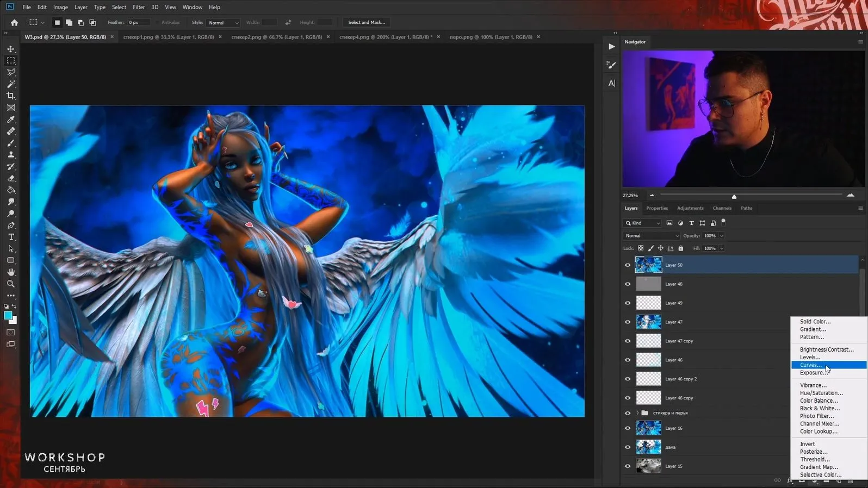868x488 pixels.
Task: Close the W3.psd document tab
Action: pyautogui.click(x=112, y=37)
